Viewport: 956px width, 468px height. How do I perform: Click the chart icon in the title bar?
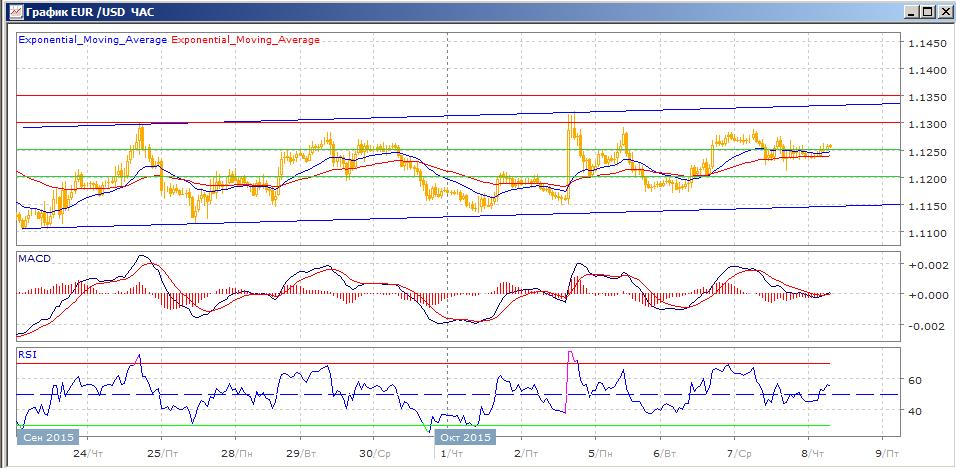point(17,11)
